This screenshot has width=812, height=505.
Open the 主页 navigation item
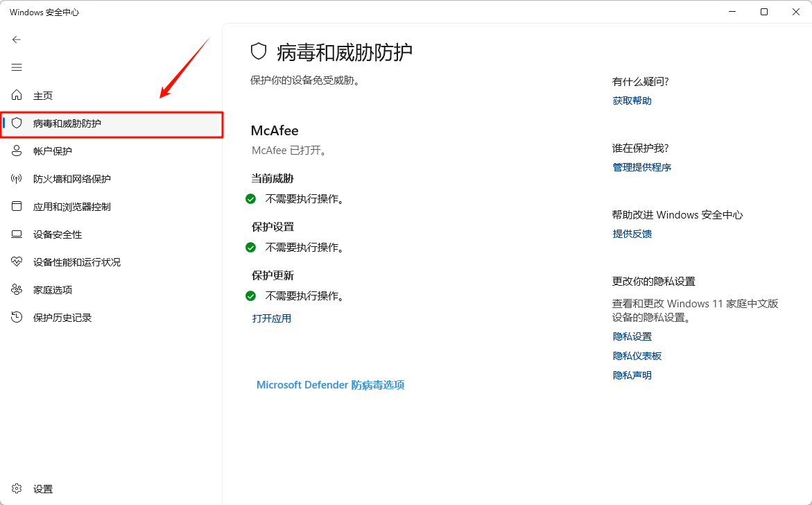pos(112,95)
